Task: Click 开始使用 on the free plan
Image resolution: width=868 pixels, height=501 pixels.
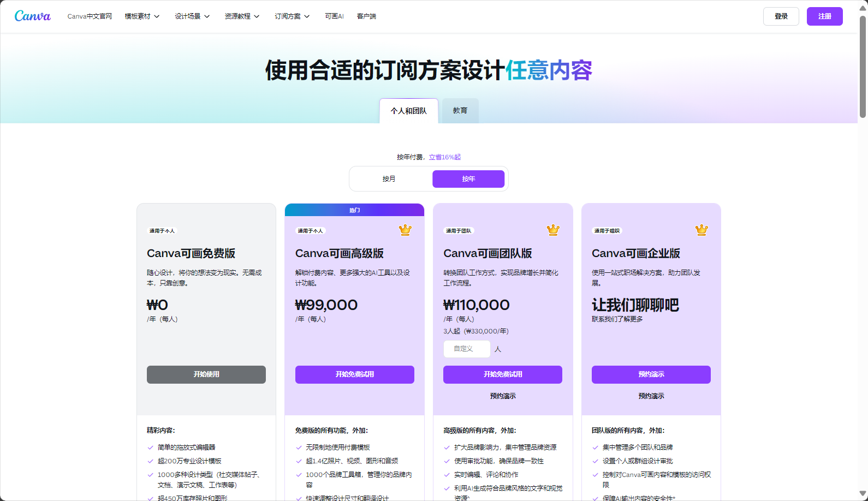Action: point(206,374)
